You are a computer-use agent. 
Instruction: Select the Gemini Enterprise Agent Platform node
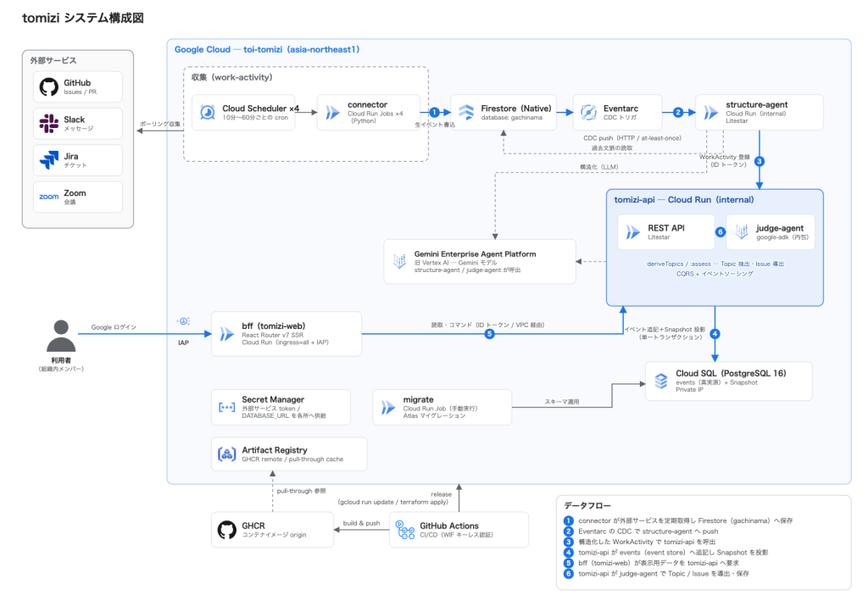click(480, 262)
